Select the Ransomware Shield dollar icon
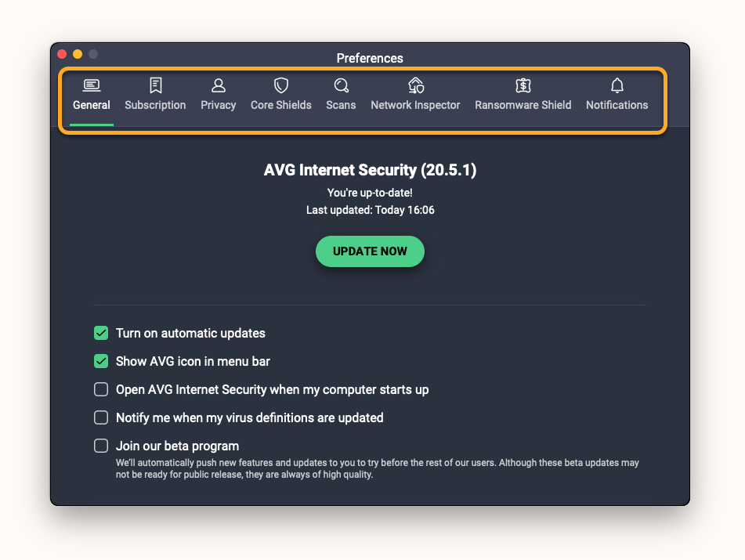 point(523,85)
